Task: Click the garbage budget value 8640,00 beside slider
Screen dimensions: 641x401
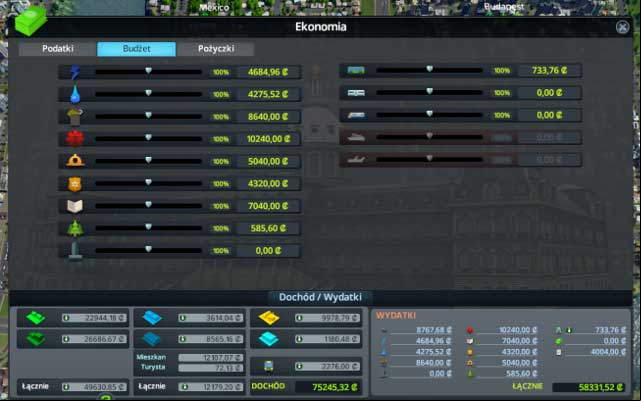Action: [268, 117]
